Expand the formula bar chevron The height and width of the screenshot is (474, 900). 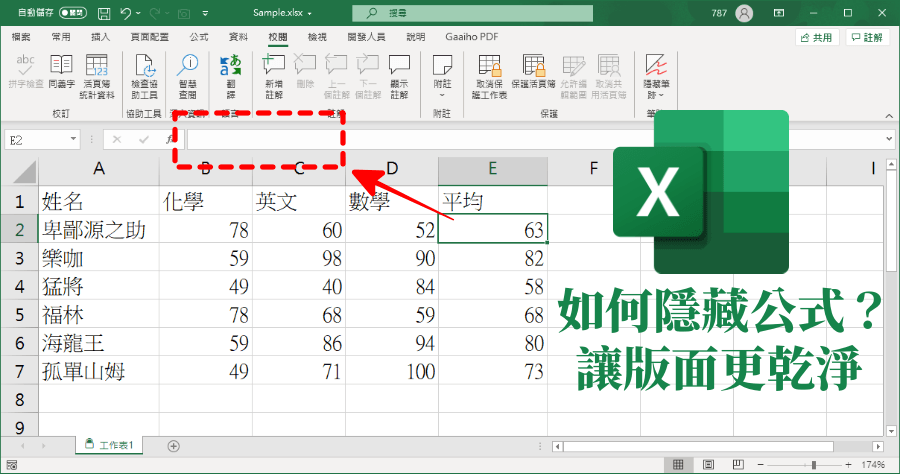[889, 139]
